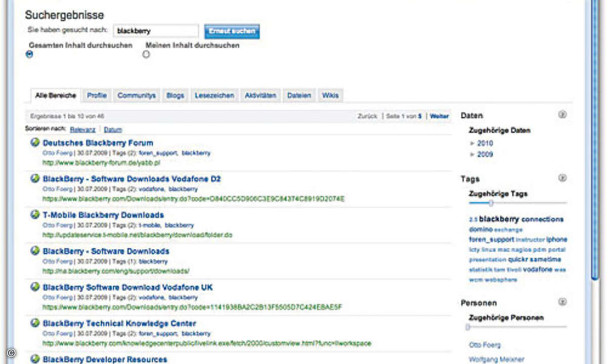This screenshot has height=364, width=607.
Task: Click the tivoli tag in tag cloud
Action: click(513, 270)
